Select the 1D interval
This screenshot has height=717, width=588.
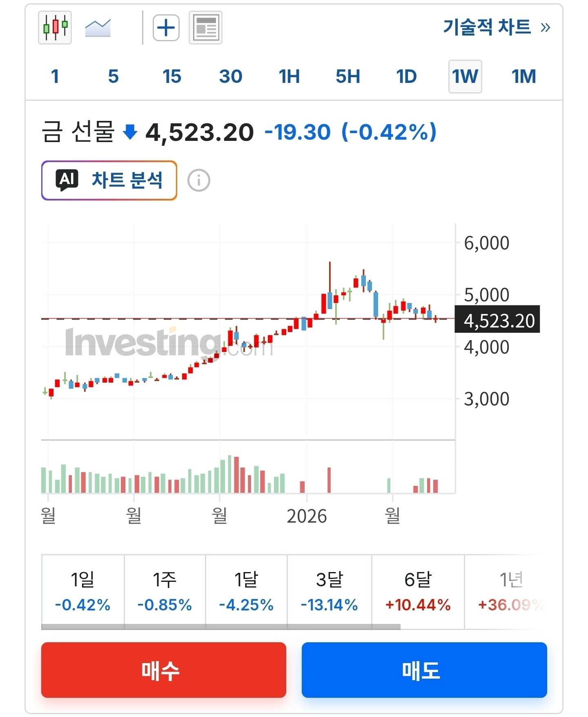pyautogui.click(x=407, y=76)
